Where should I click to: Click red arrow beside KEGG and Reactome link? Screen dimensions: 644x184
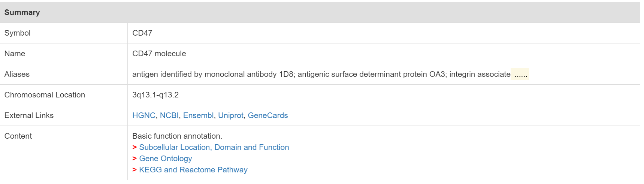tap(134, 170)
